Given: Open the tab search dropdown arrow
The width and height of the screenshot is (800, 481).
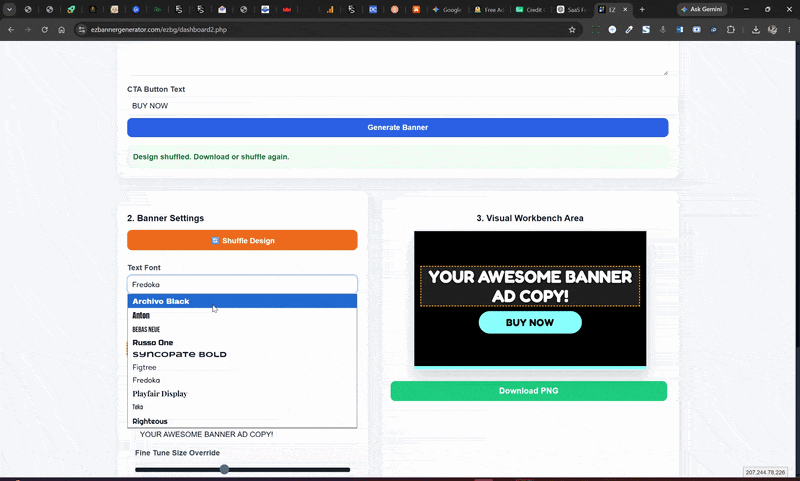Looking at the screenshot, I should pyautogui.click(x=9, y=9).
